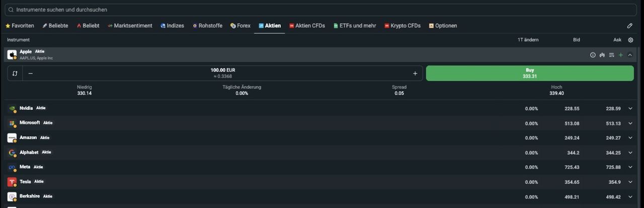Open the Krypto CFDs tab
This screenshot has height=208, width=644.
(x=402, y=26)
